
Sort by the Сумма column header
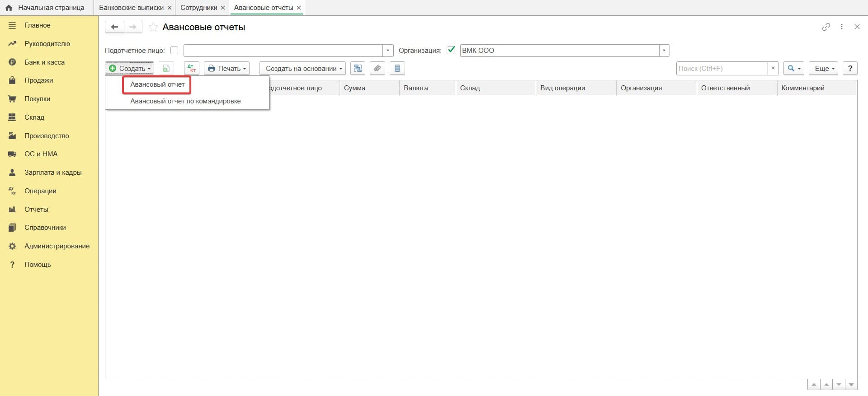pyautogui.click(x=369, y=88)
